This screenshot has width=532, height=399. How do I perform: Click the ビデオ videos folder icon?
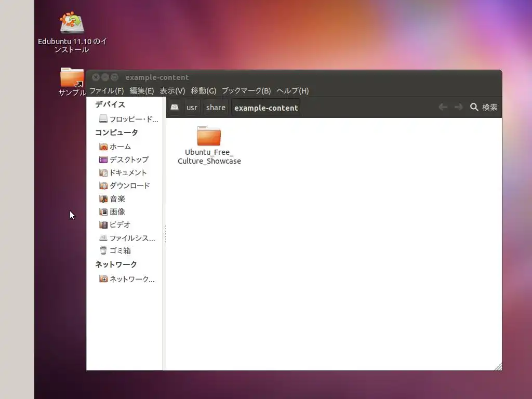pyautogui.click(x=103, y=224)
